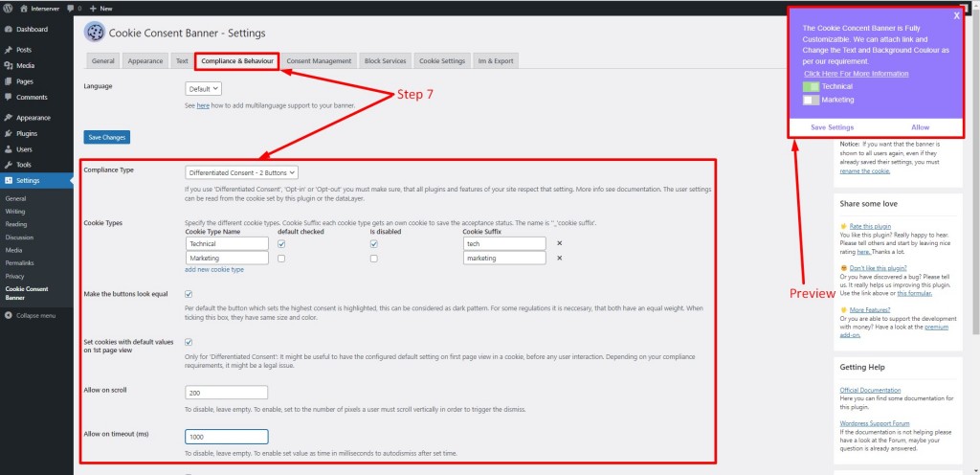
Task: Remove the Technical cookie type row
Action: pyautogui.click(x=559, y=244)
